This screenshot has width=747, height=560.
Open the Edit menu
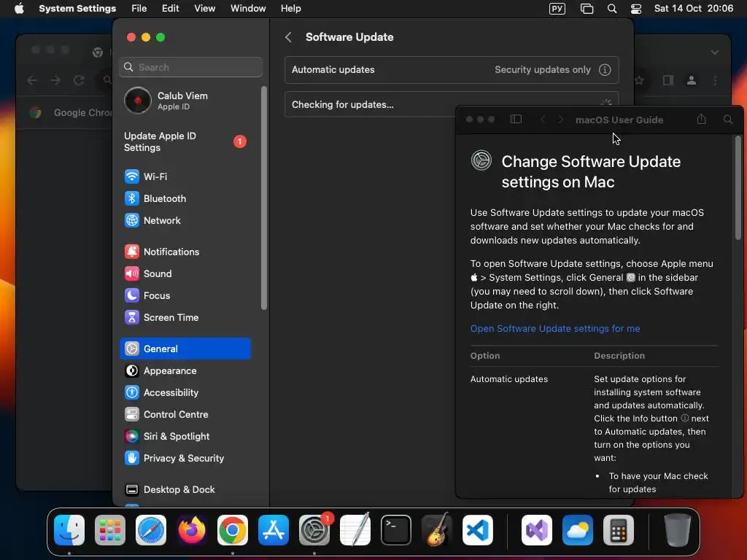[x=170, y=9]
